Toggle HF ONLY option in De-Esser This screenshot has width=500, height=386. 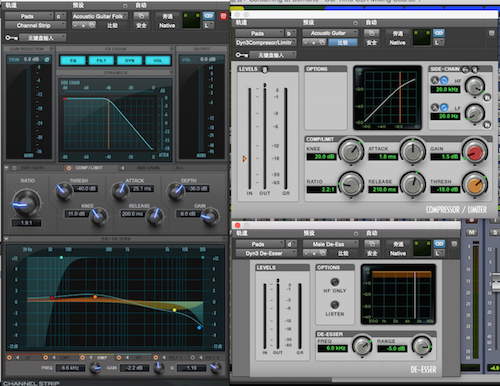pos(335,282)
